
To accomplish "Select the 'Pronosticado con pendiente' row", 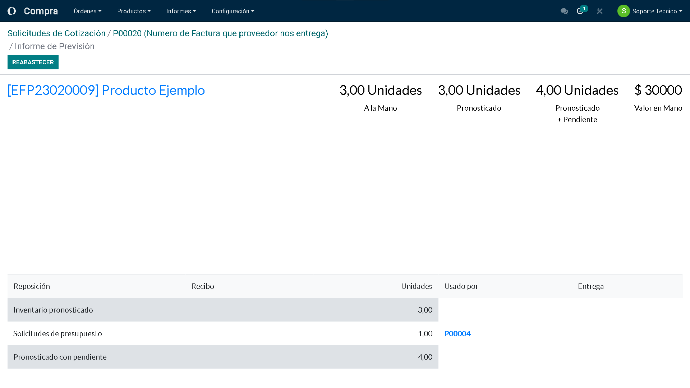I will coord(223,357).
